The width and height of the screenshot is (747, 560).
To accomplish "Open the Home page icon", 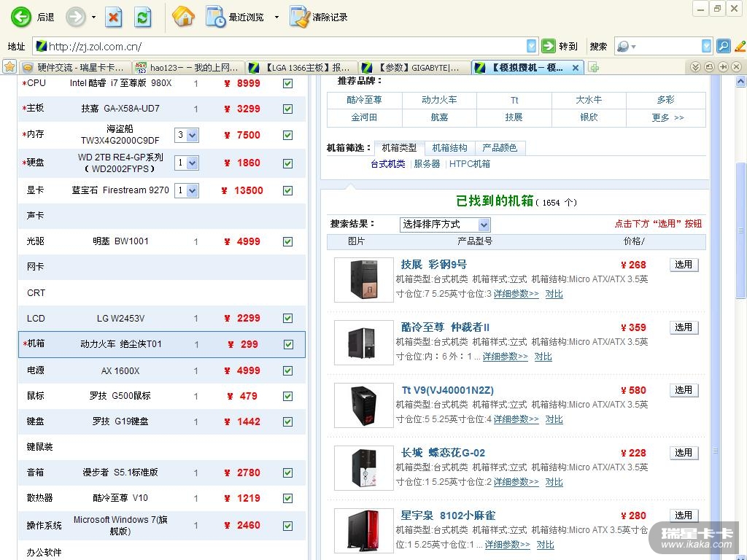I will 183,16.
